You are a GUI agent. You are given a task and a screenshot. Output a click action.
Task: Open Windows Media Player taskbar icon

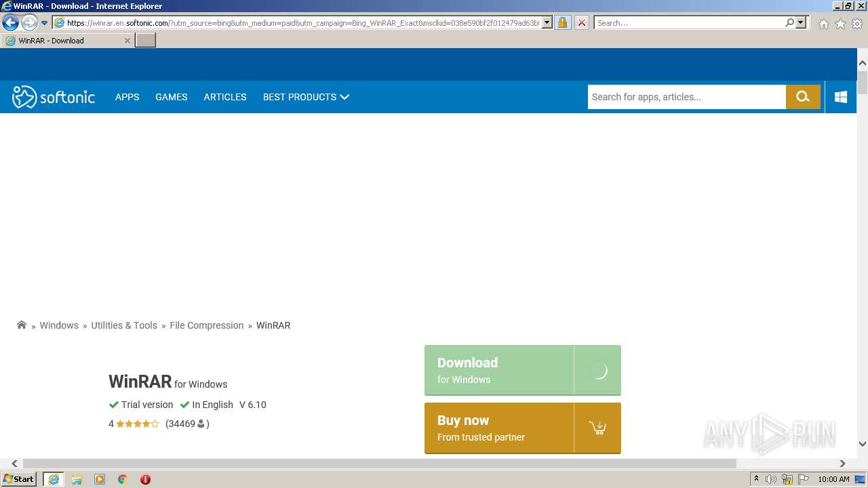100,479
